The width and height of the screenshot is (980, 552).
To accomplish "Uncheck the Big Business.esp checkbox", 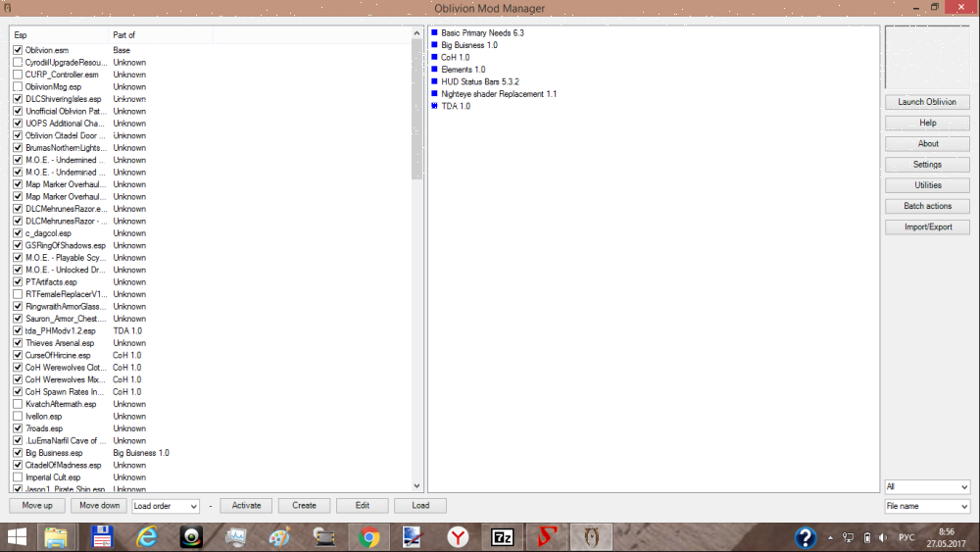I will pos(18,453).
